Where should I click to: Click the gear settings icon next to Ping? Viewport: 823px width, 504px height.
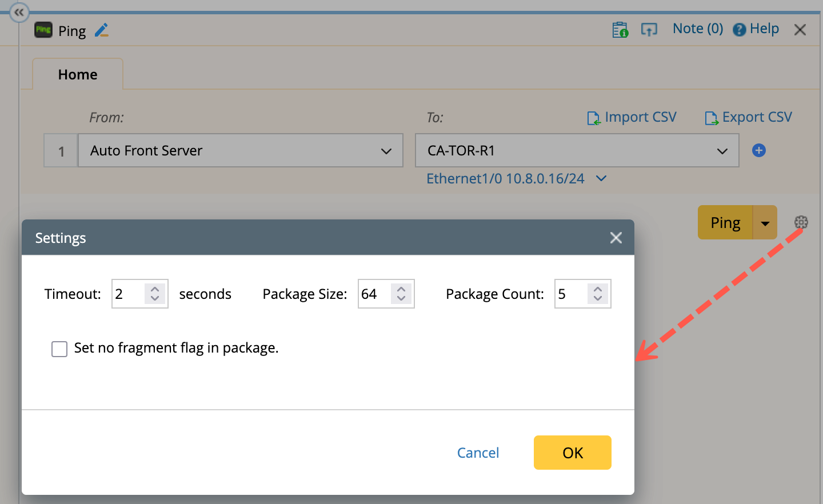coord(801,222)
